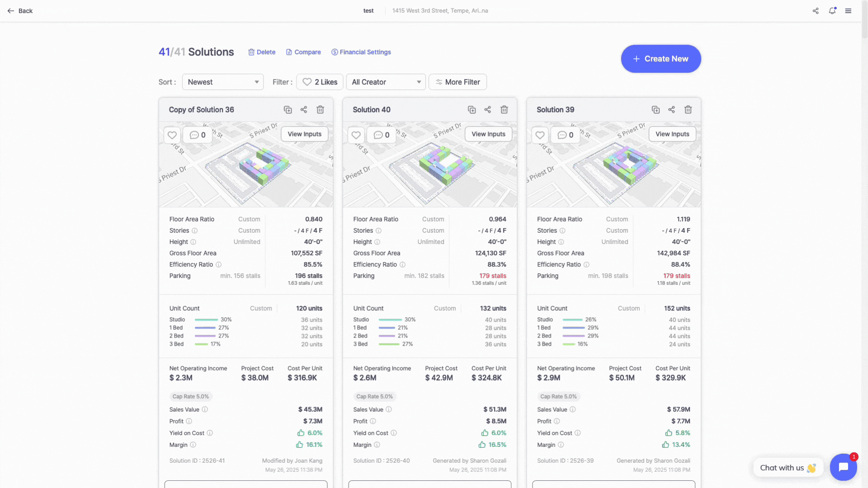Click the Create New button
Image resolution: width=868 pixels, height=488 pixels.
pyautogui.click(x=660, y=59)
